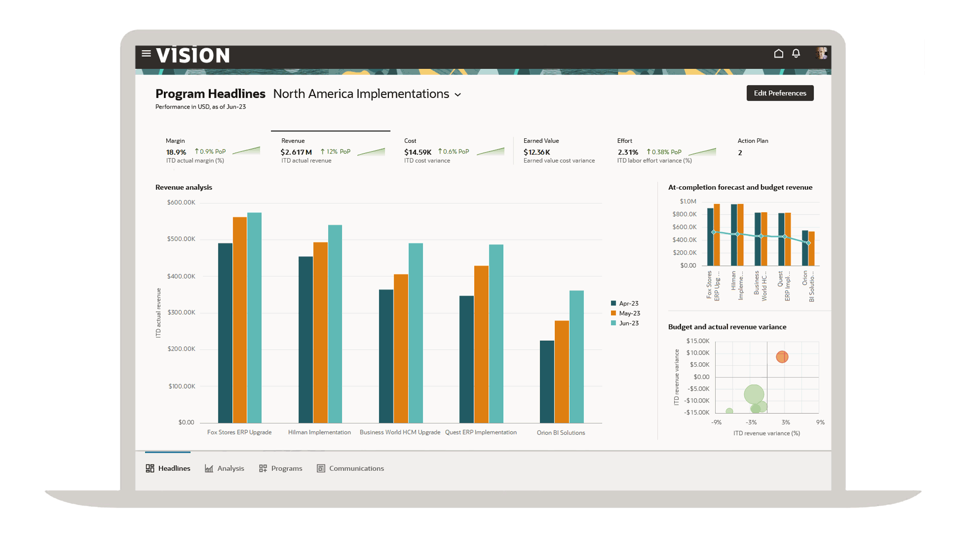
Task: Click the Headlines tab icon
Action: click(x=150, y=468)
